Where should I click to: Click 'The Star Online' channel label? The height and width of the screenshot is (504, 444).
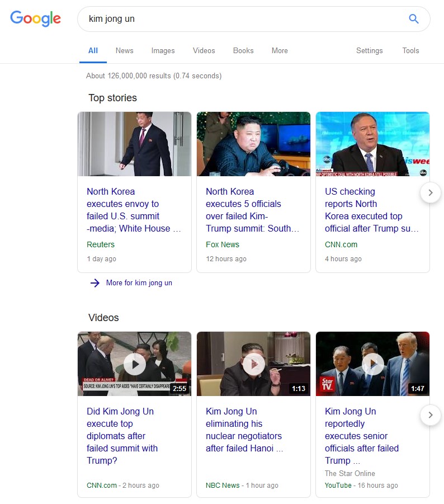[350, 473]
